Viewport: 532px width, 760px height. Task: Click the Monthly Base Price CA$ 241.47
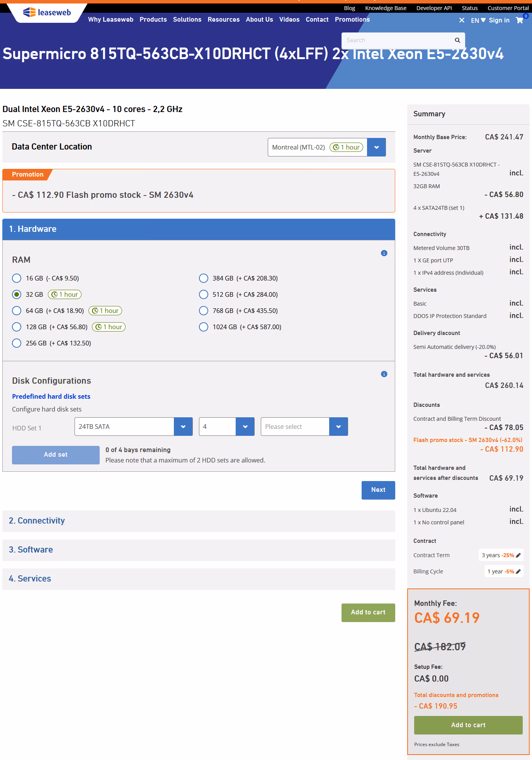click(504, 137)
